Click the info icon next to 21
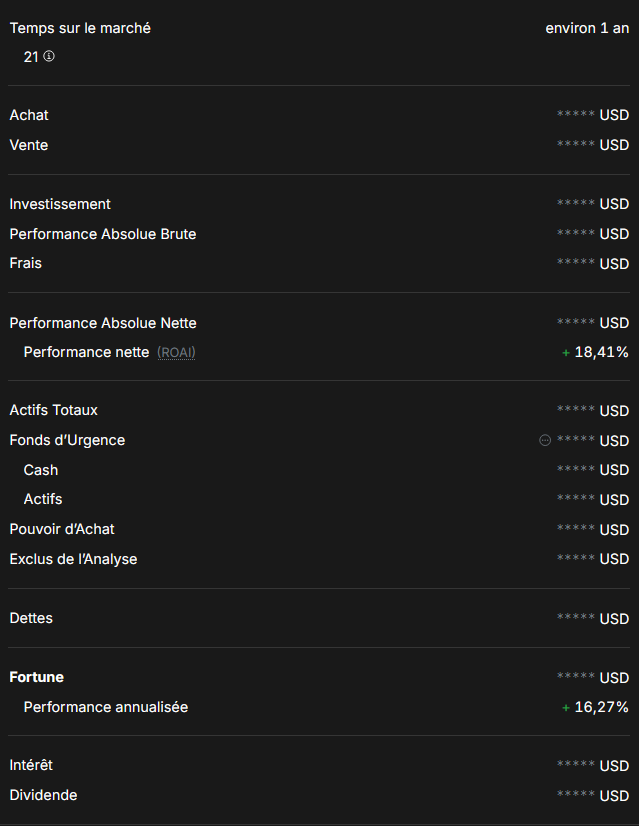This screenshot has height=826, width=639. coord(49,57)
